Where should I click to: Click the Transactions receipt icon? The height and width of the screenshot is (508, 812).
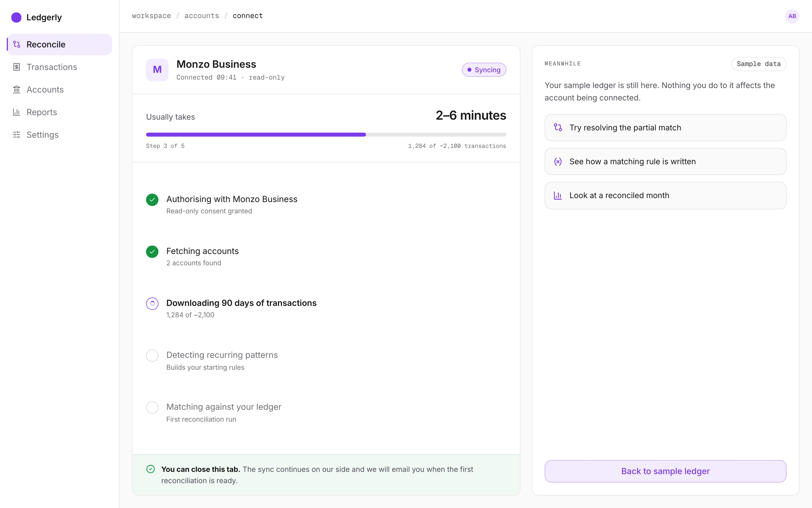(16, 67)
